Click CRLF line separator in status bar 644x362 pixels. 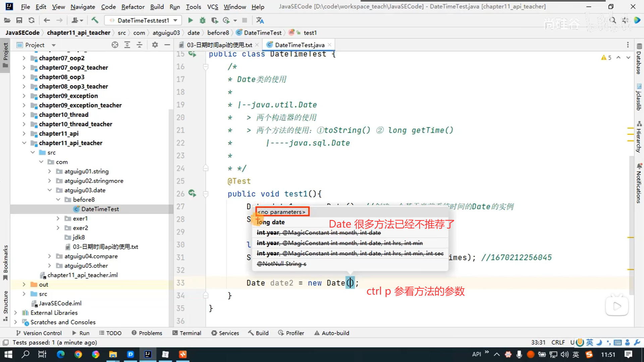(558, 342)
